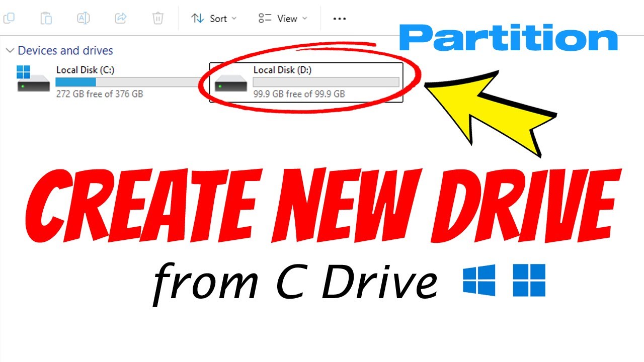The image size is (644, 362).
Task: Click the Copy icon in the toolbar
Action: click(9, 18)
